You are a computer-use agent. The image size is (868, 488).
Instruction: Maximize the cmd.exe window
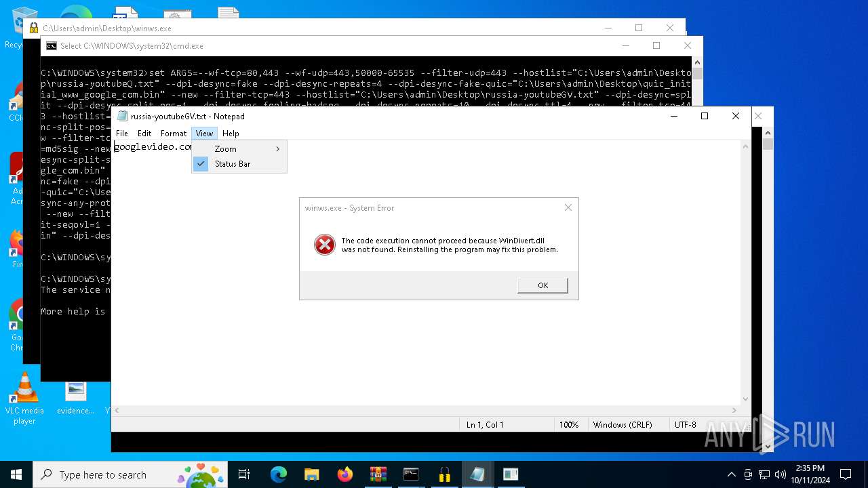coord(656,45)
